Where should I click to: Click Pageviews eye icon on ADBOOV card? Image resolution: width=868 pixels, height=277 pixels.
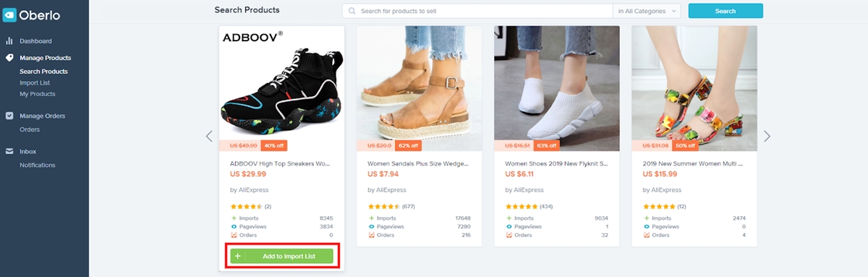[x=234, y=226]
